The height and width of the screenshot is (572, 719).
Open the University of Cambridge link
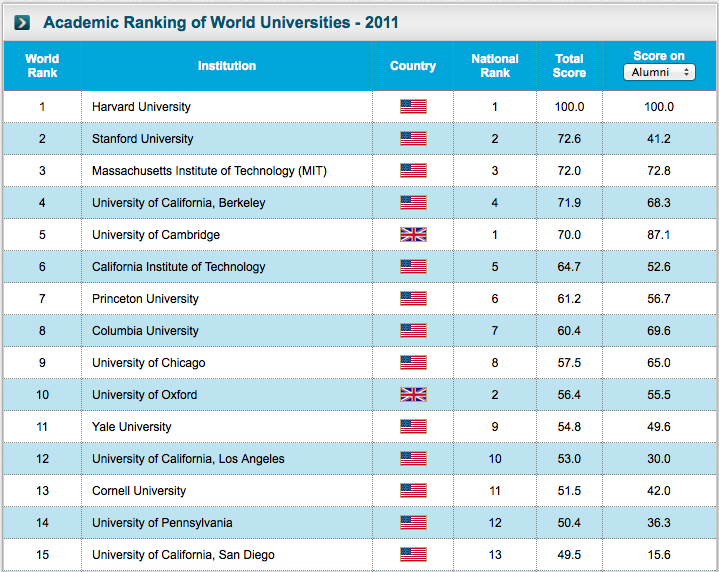pyautogui.click(x=156, y=235)
